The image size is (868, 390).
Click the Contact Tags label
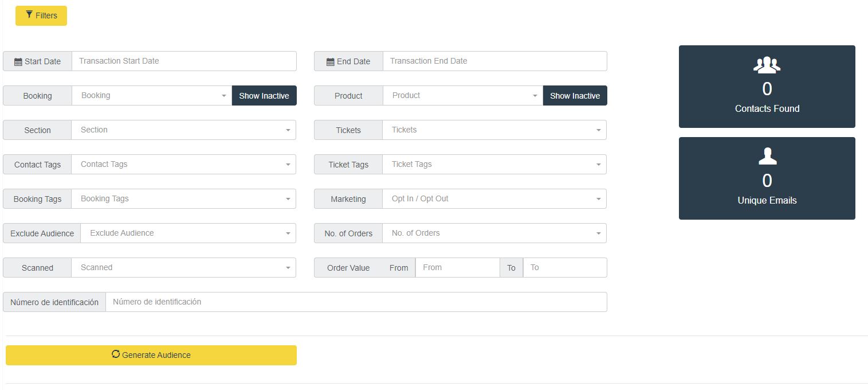pyautogui.click(x=37, y=165)
